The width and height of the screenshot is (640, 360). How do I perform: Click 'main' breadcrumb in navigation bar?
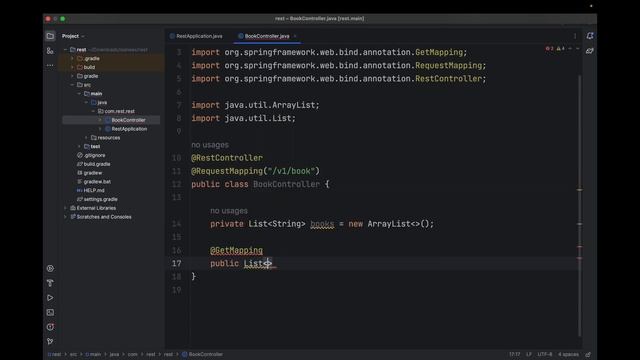(x=93, y=354)
